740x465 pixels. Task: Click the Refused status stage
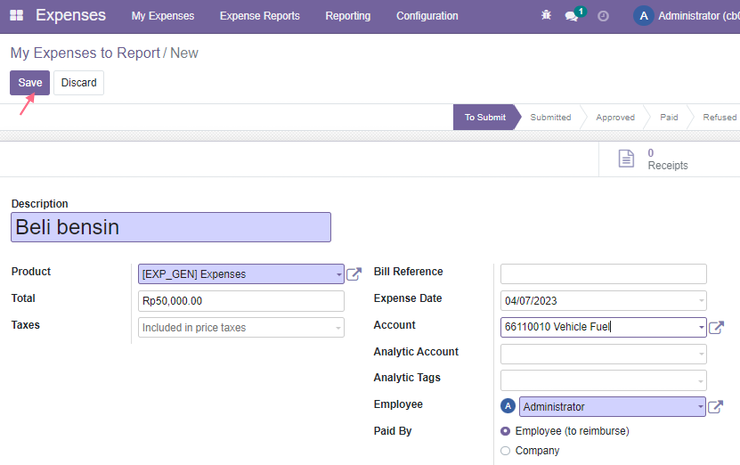719,117
